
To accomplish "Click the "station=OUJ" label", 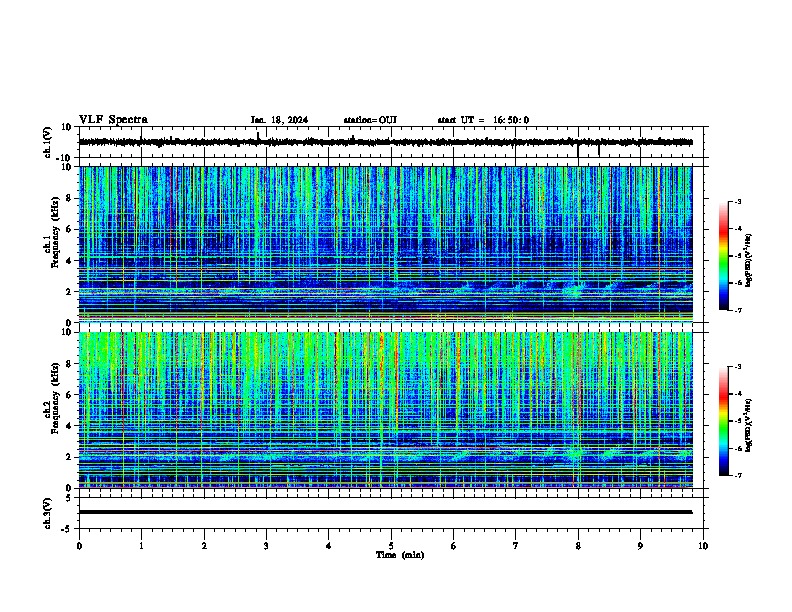I will click(x=370, y=120).
